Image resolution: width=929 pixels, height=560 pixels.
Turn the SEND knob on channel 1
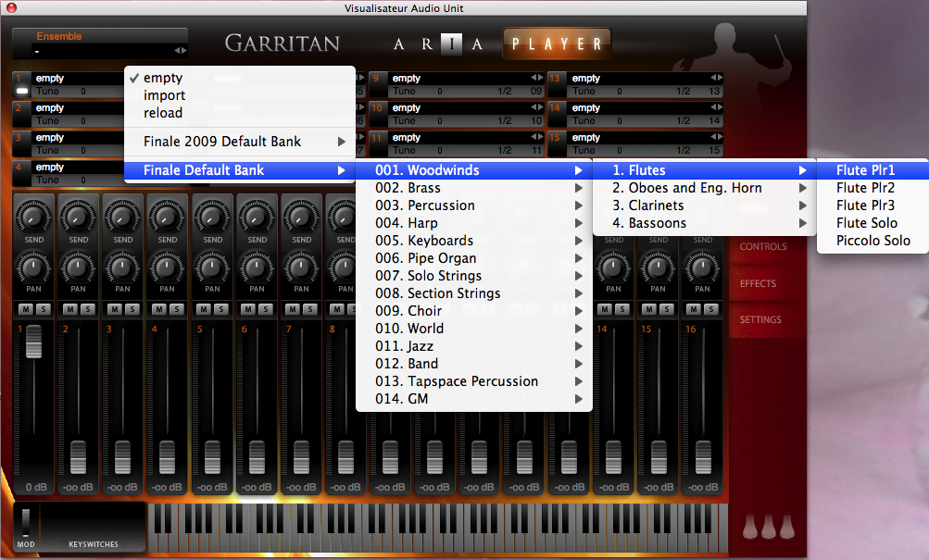33,218
